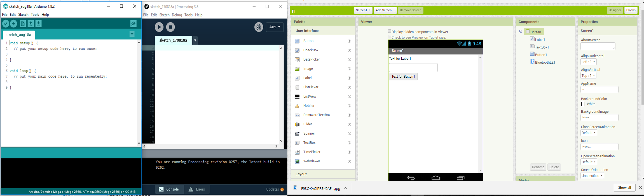Open download item chevron menu
Image resolution: width=644 pixels, height=196 pixels.
point(345,188)
